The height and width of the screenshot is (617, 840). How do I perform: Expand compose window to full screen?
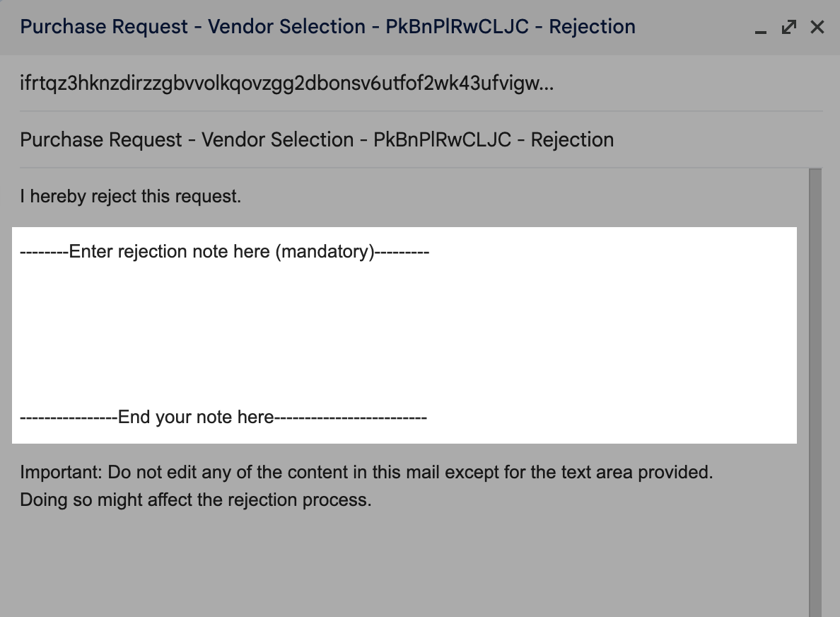(788, 28)
